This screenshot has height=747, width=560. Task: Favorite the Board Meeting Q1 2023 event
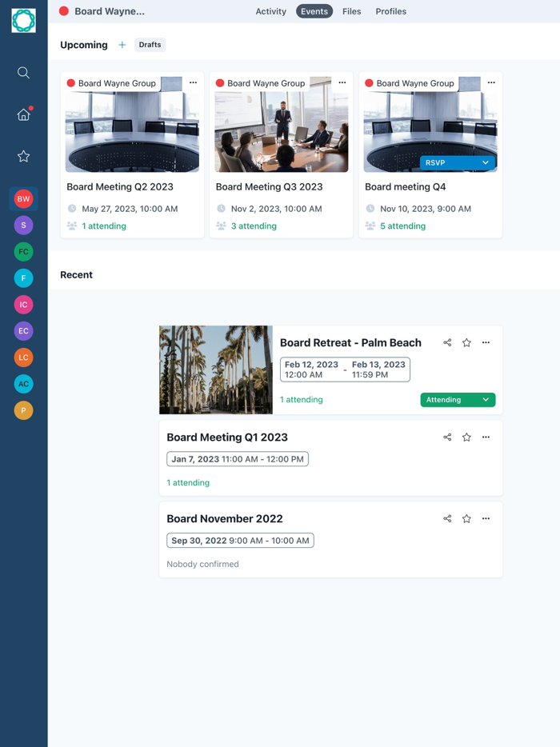[x=466, y=437]
